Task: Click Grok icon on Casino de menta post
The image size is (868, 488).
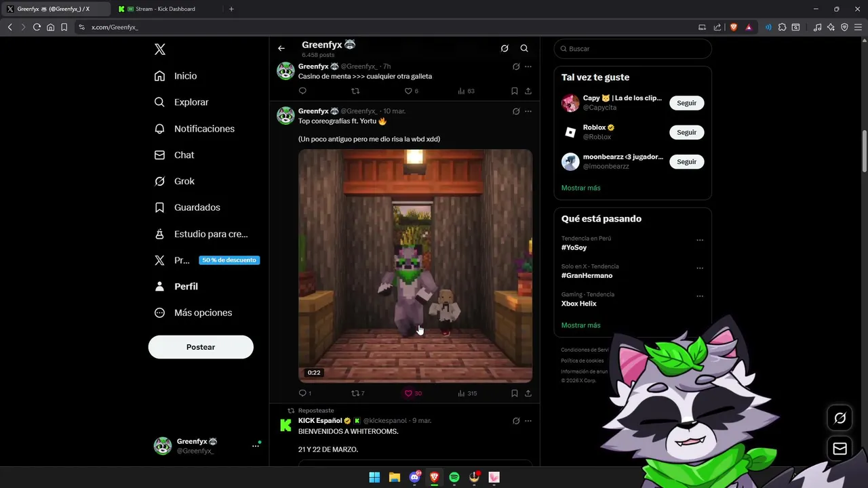Action: pos(516,66)
